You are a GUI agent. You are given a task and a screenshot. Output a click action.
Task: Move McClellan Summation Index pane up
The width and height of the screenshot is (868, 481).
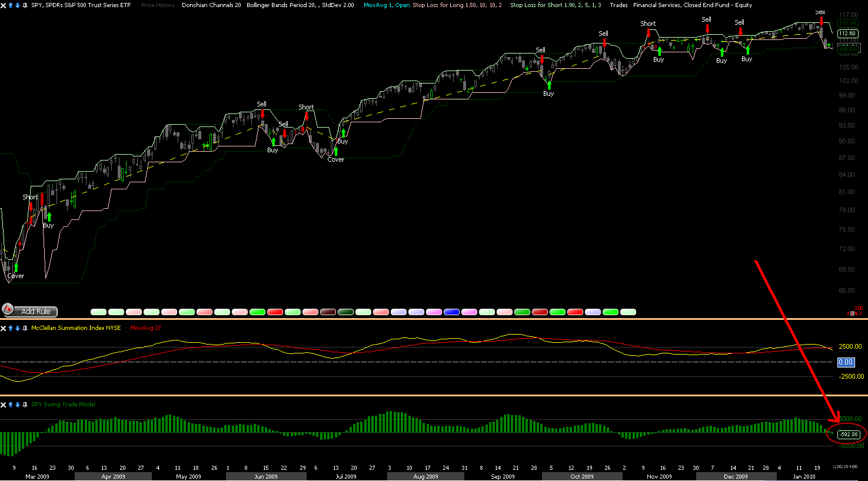tap(11, 328)
